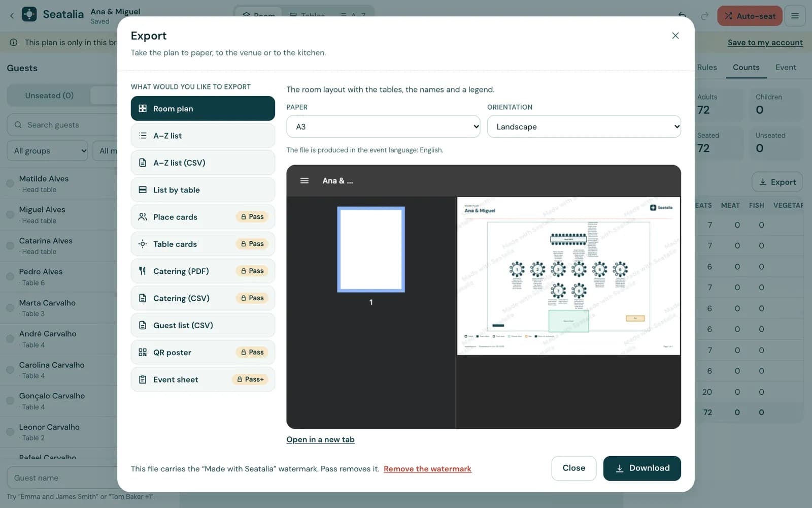The width and height of the screenshot is (812, 508).
Task: Open the Paper size dropdown showing A3
Action: coord(383,126)
